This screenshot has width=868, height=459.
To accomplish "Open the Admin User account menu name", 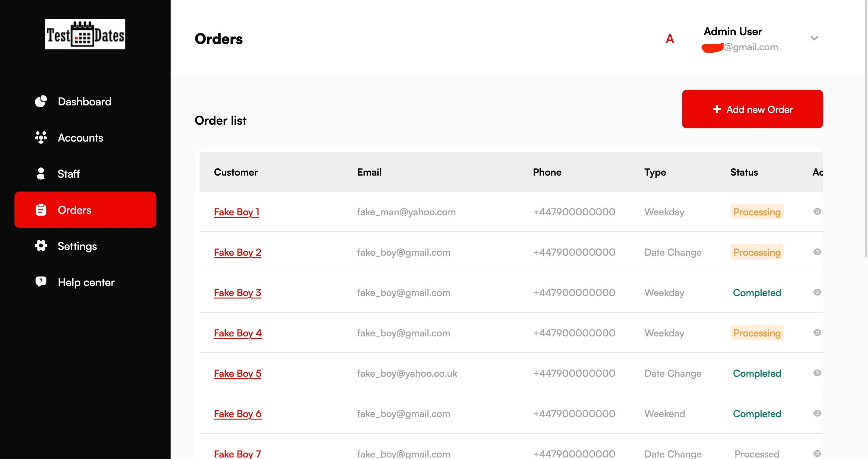I will [733, 32].
